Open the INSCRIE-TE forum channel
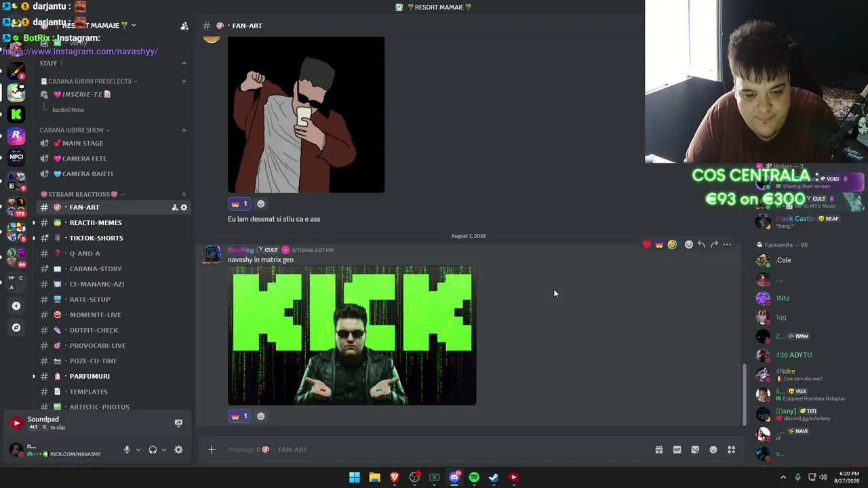Image resolution: width=868 pixels, height=488 pixels. [113, 94]
